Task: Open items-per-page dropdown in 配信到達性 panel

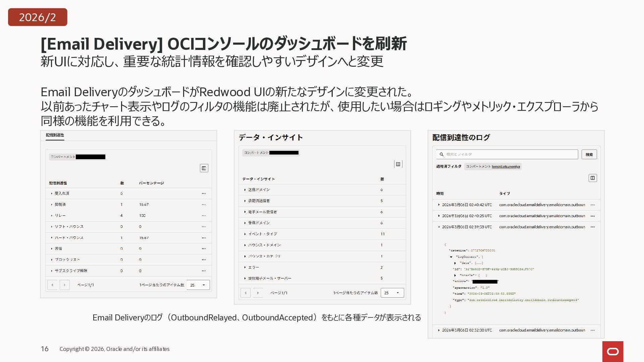Action: [x=198, y=285]
